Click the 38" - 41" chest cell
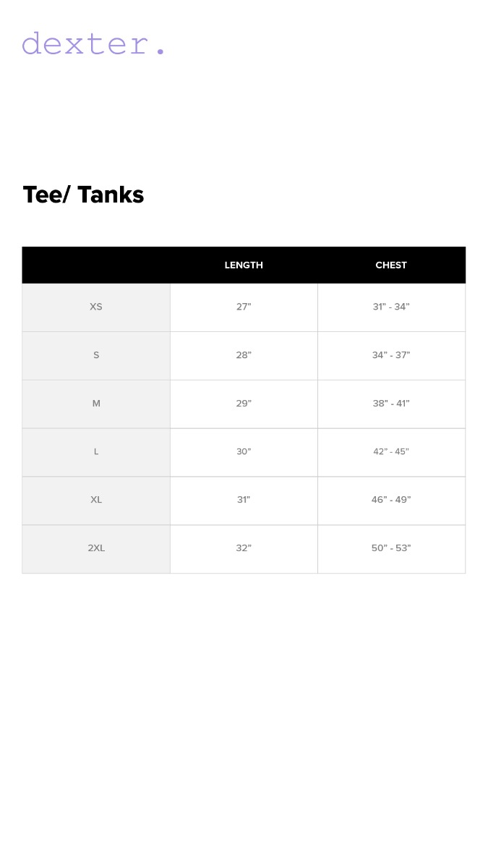Image resolution: width=488 pixels, height=868 pixels. coord(391,404)
